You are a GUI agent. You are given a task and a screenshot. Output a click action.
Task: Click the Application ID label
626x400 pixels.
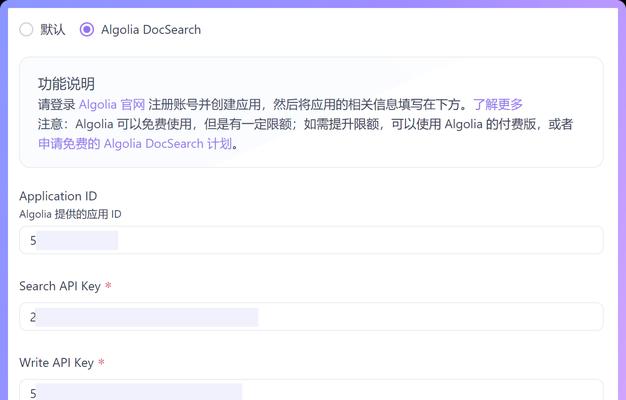pos(58,196)
